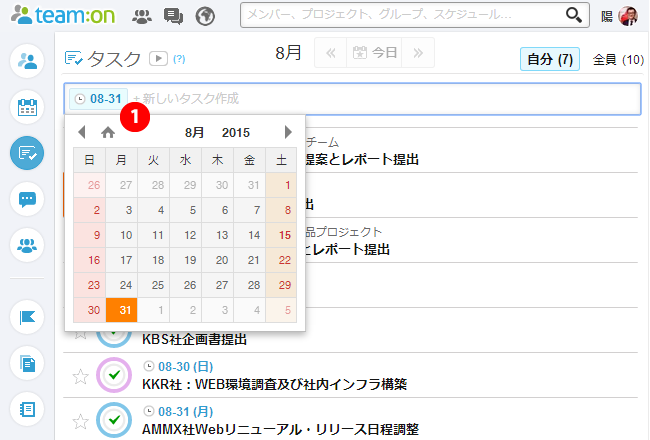The width and height of the screenshot is (650, 440).
Task: Open task KBS社企画書提出
Action: pos(194,339)
